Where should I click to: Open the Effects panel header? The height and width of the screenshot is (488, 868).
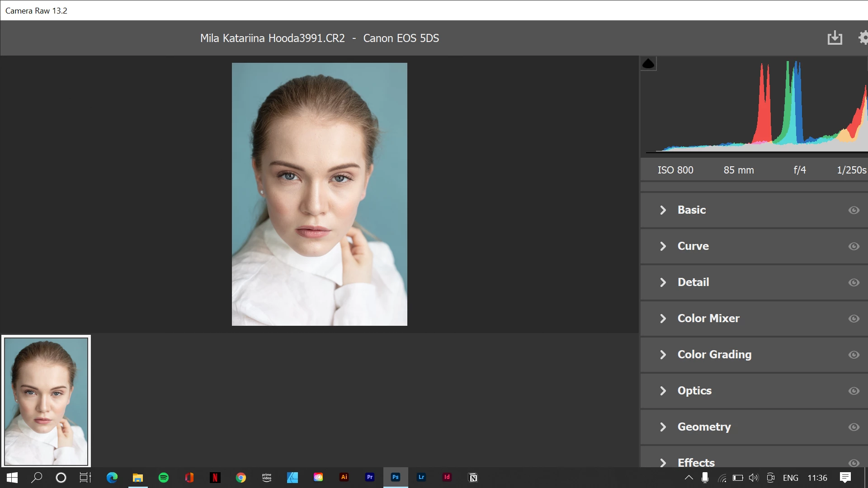coord(696,462)
